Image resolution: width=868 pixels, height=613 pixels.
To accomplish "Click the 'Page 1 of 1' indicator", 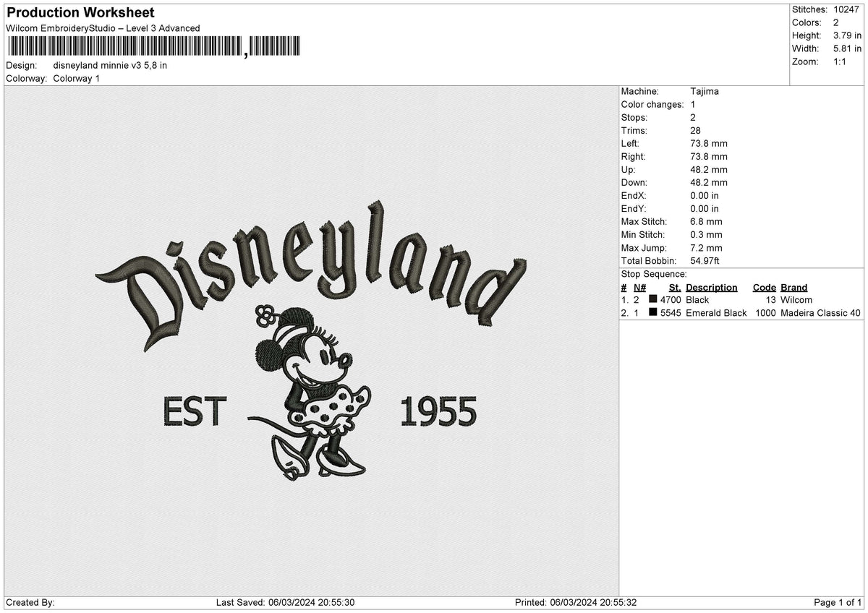I will [x=838, y=603].
